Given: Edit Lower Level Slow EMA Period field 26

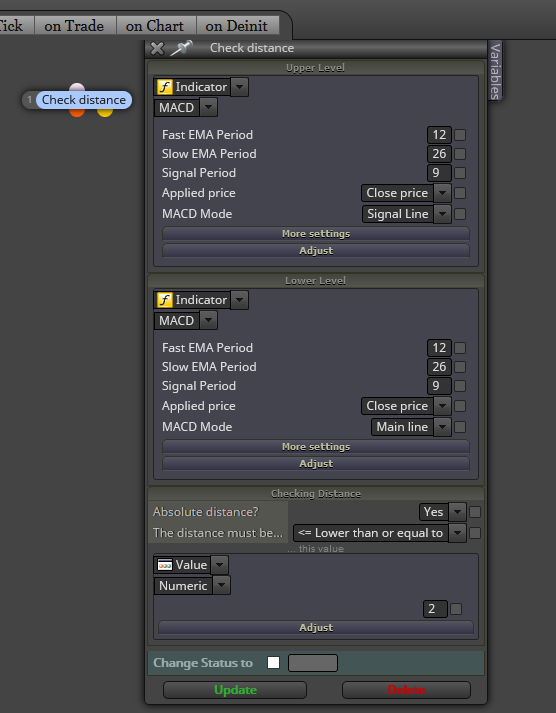Looking at the screenshot, I should 439,367.
